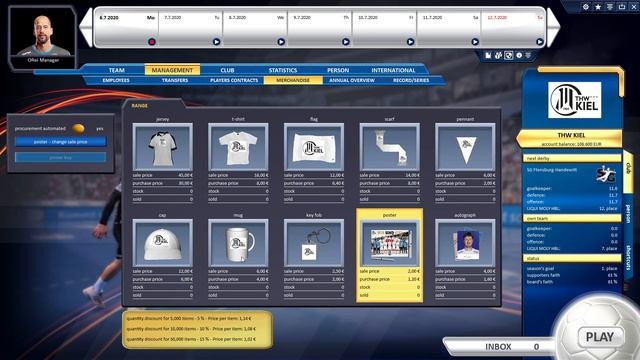Click the greyed poster buy button
Image resolution: width=640 pixels, height=360 pixels.
(x=60, y=157)
